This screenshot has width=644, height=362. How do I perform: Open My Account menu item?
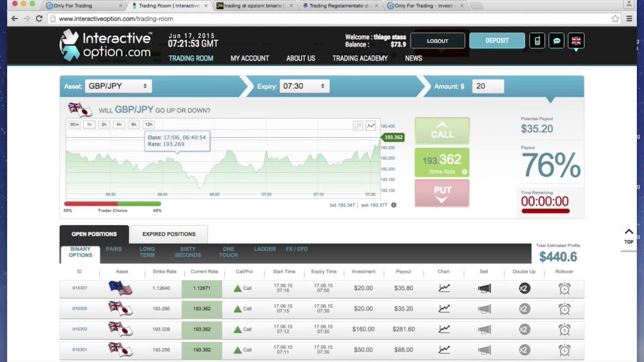click(250, 58)
